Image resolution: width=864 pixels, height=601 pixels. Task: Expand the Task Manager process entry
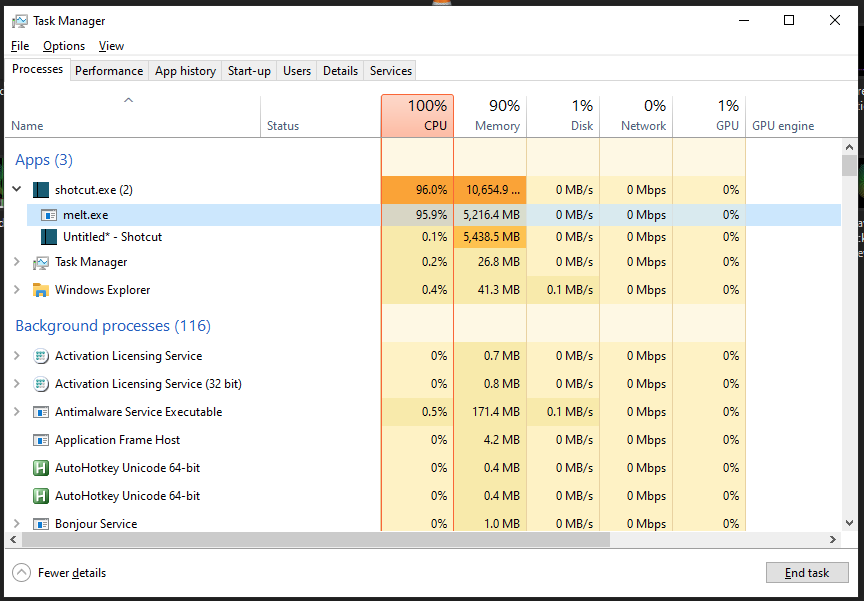point(16,261)
